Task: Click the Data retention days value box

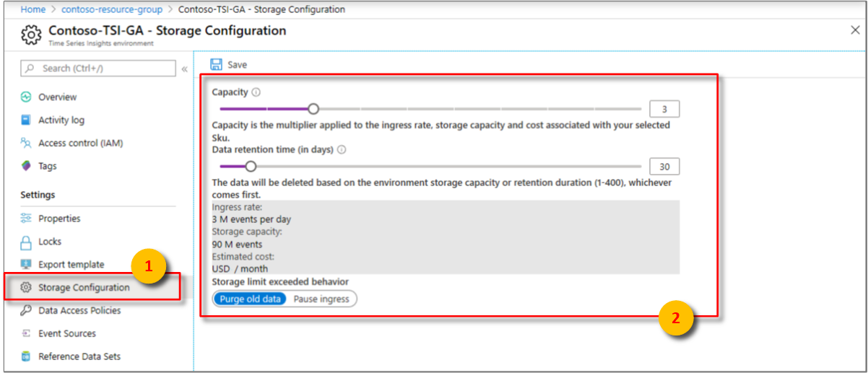Action: pyautogui.click(x=664, y=167)
